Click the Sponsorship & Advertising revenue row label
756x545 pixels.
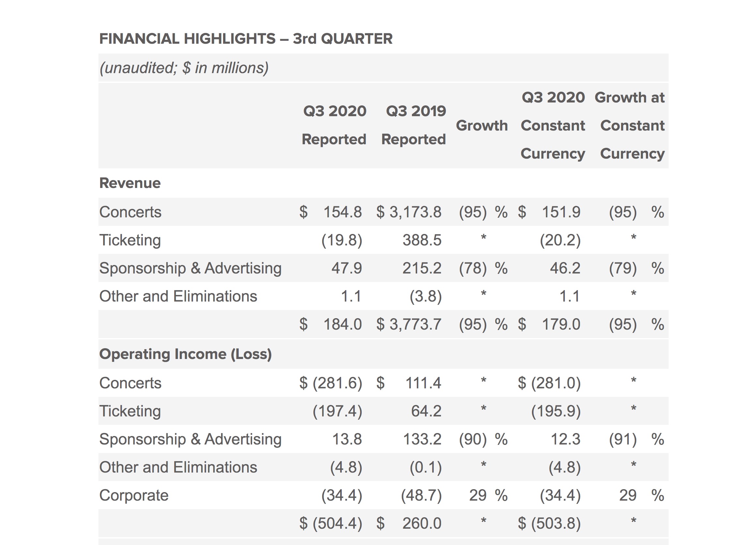click(x=190, y=268)
